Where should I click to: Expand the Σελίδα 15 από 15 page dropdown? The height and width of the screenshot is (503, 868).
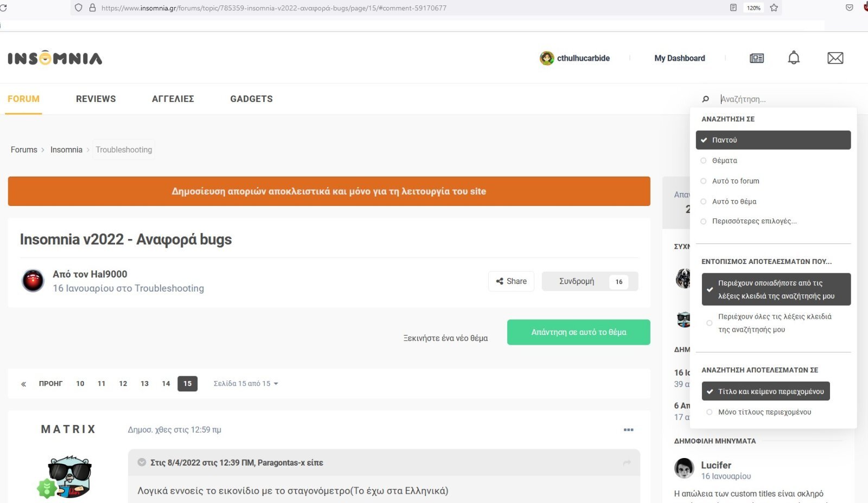[x=246, y=384]
